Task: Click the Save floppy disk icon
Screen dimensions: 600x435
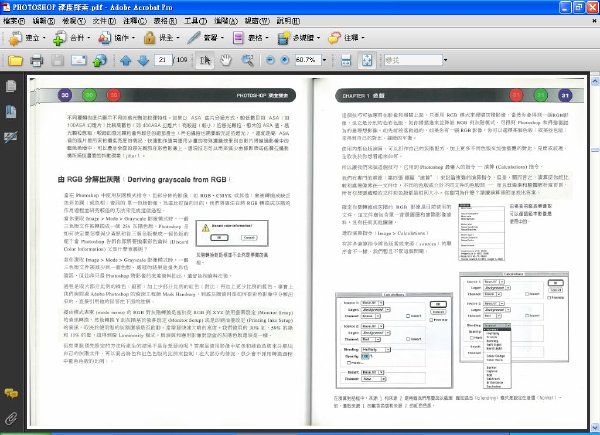Action: (x=58, y=60)
